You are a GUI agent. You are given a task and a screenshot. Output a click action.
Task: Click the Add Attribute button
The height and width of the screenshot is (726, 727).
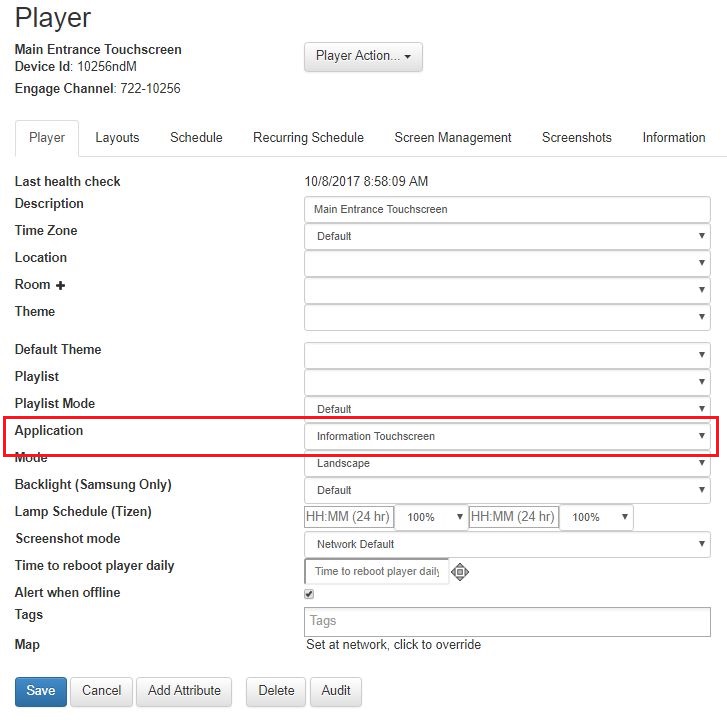[x=184, y=691]
